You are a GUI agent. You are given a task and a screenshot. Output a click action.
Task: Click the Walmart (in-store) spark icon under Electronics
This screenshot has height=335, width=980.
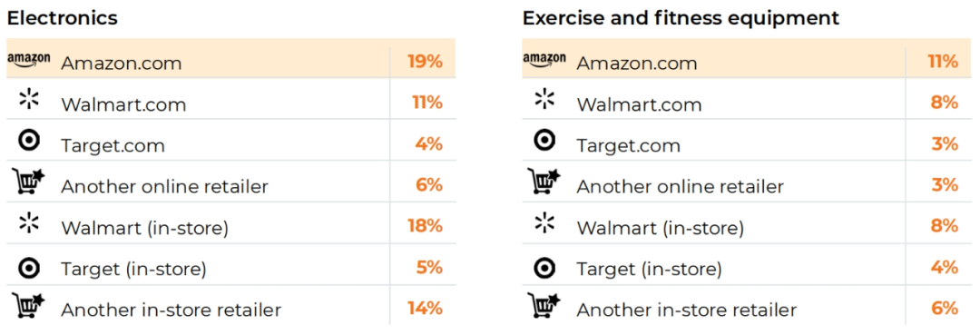coord(29,223)
